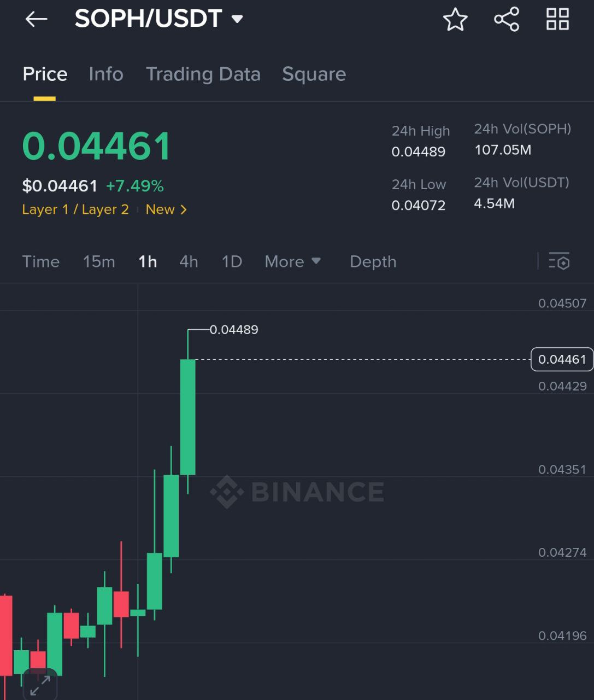Expand chart to fullscreen icon
This screenshot has width=594, height=700.
(x=40, y=685)
